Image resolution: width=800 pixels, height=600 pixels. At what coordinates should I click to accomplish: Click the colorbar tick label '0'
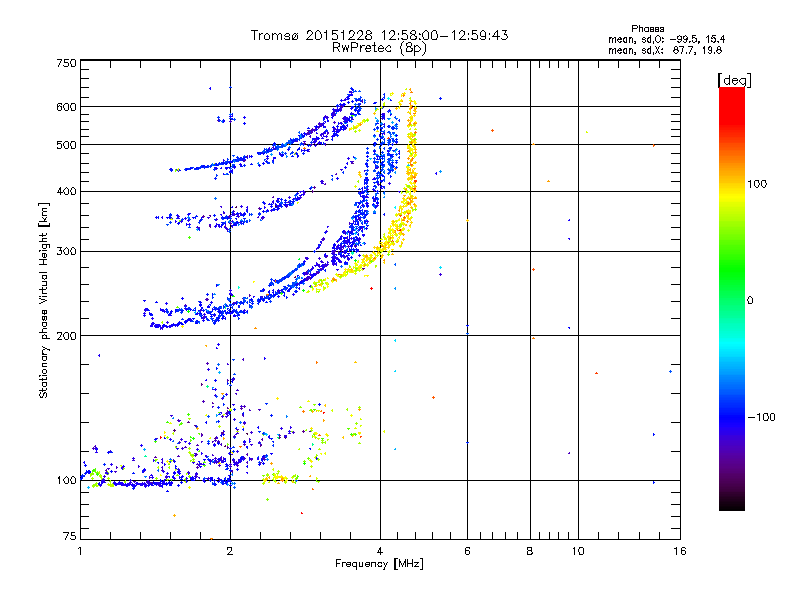point(749,301)
